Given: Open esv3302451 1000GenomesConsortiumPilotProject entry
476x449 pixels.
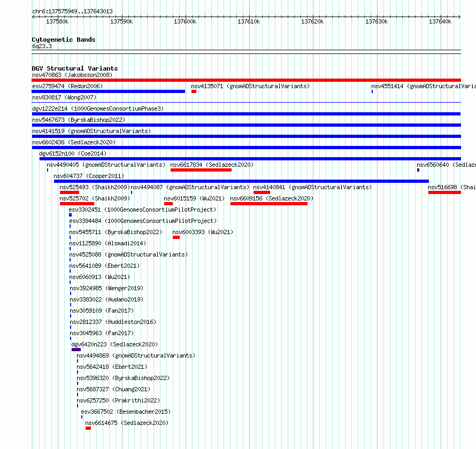Looking at the screenshot, I should click(x=142, y=210).
